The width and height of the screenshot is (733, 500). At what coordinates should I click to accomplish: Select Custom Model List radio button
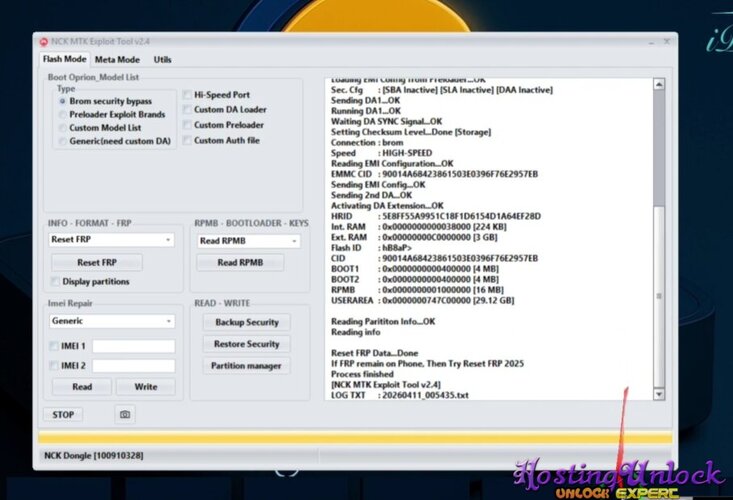[x=63, y=128]
